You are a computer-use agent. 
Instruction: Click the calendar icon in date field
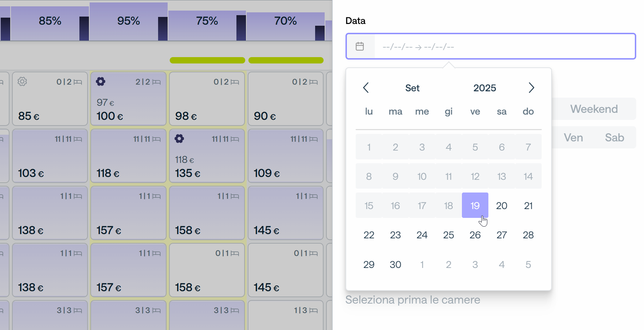click(x=360, y=46)
